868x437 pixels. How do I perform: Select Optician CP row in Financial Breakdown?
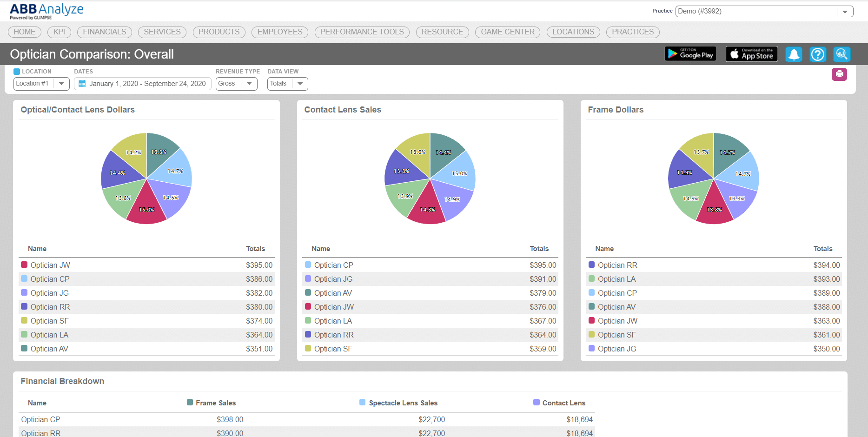[x=307, y=419]
